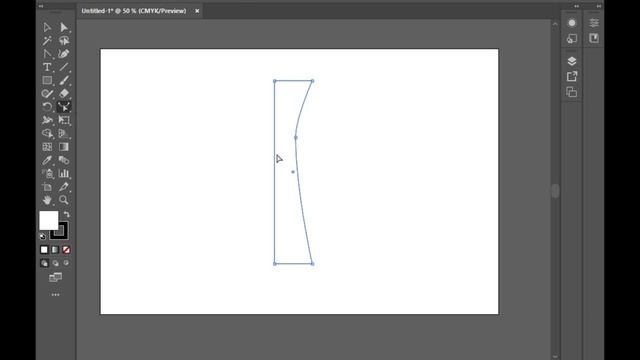Open the Appearance panel below Color
The image size is (640, 360).
[x=572, y=39]
